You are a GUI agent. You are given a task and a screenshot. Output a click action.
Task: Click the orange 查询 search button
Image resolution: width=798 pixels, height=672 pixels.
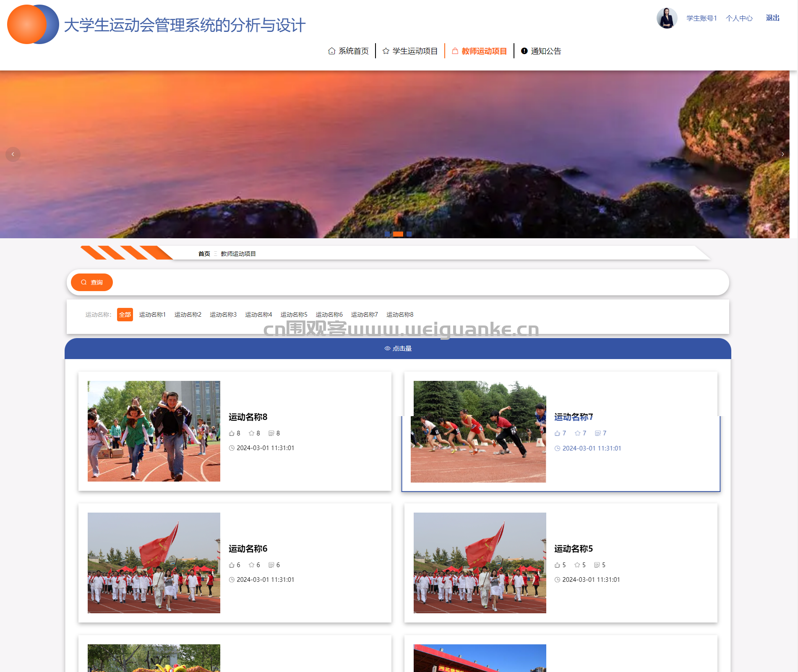click(x=92, y=282)
